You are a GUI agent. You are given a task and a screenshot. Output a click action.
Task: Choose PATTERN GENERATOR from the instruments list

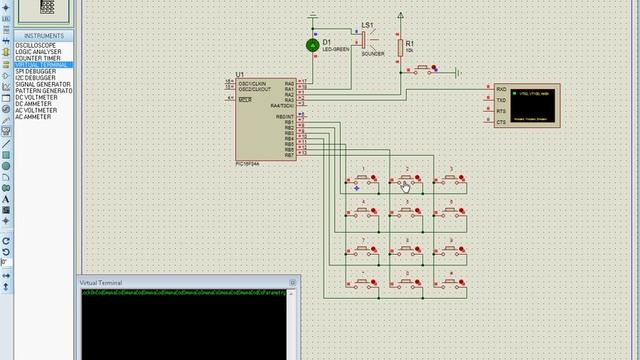(44, 91)
